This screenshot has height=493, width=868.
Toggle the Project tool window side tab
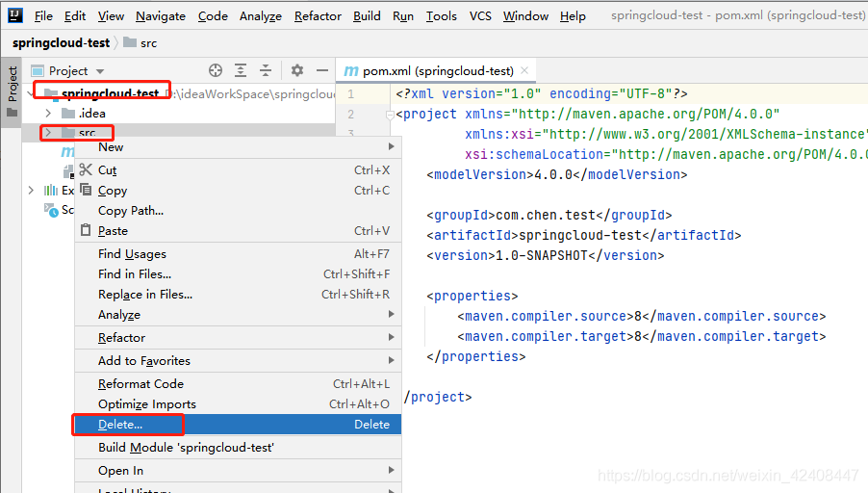[13, 85]
